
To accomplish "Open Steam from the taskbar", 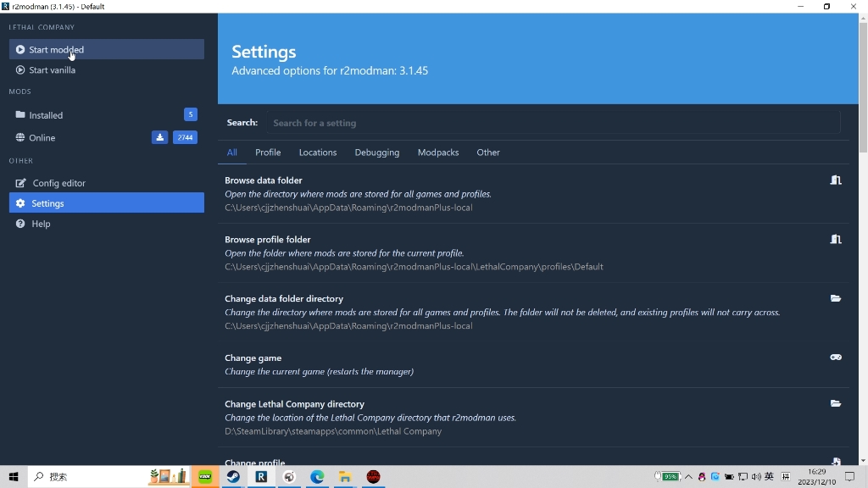I will (x=233, y=476).
